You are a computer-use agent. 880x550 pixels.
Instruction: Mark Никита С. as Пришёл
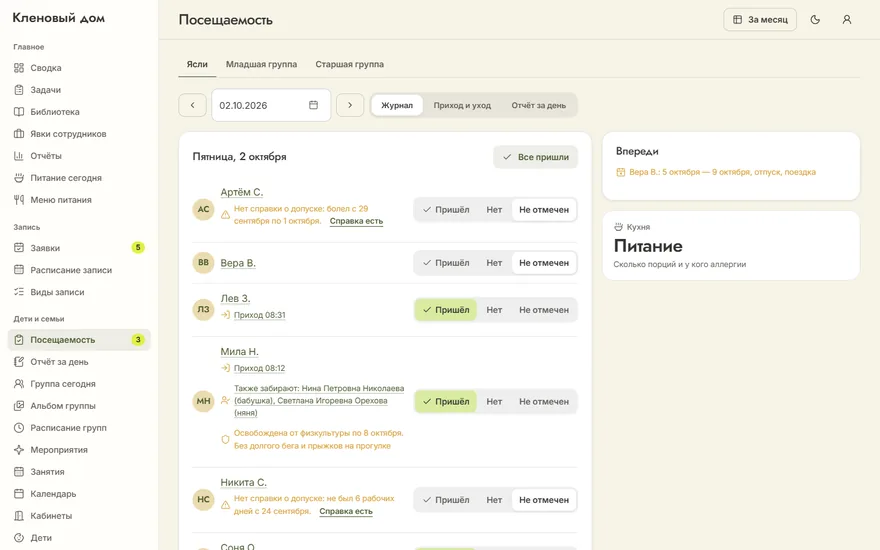click(x=446, y=499)
